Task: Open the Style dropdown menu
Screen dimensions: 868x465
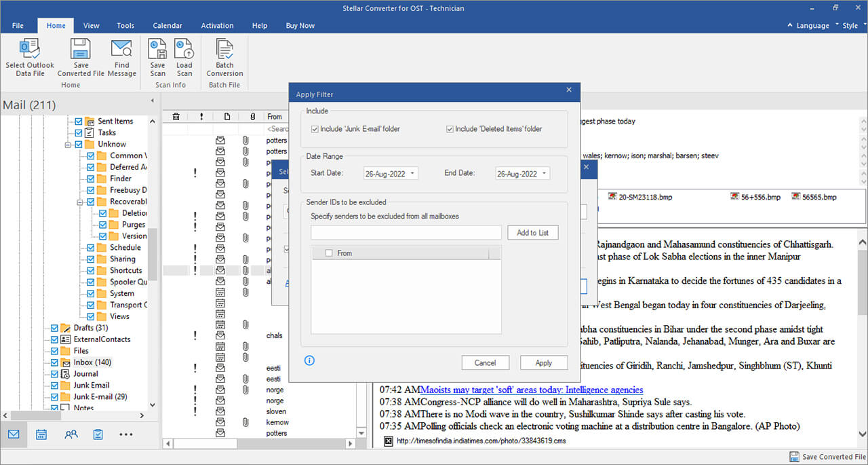Action: [854, 26]
